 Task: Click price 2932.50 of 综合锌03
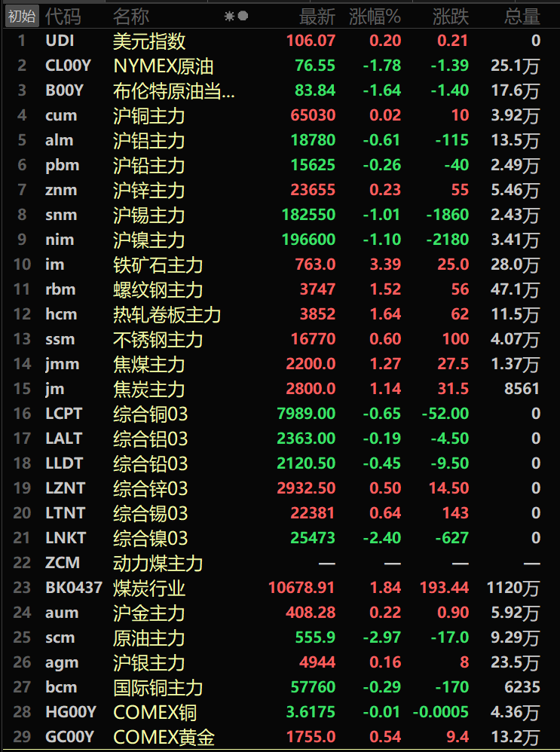pyautogui.click(x=306, y=488)
